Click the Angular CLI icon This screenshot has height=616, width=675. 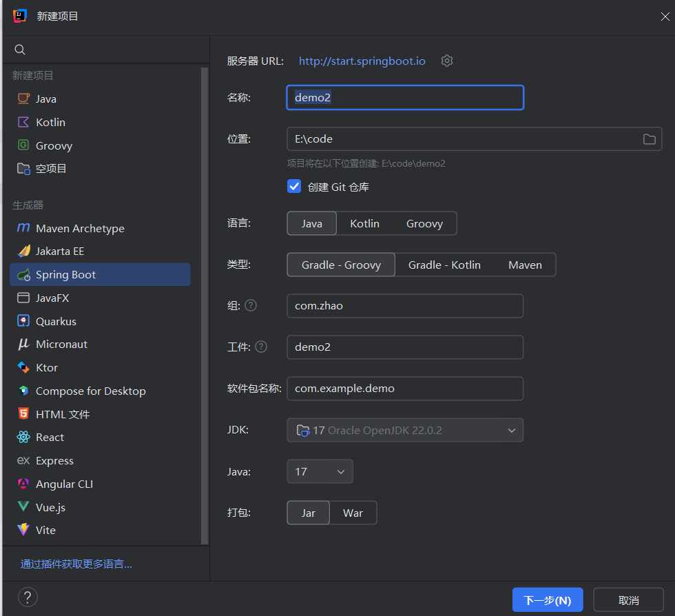[x=23, y=484]
